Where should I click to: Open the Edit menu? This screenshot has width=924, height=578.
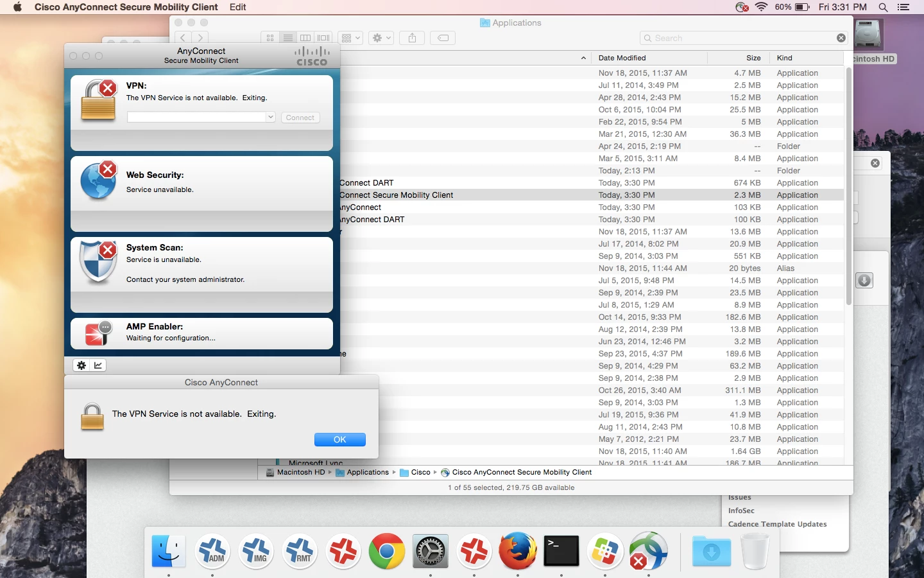tap(238, 7)
